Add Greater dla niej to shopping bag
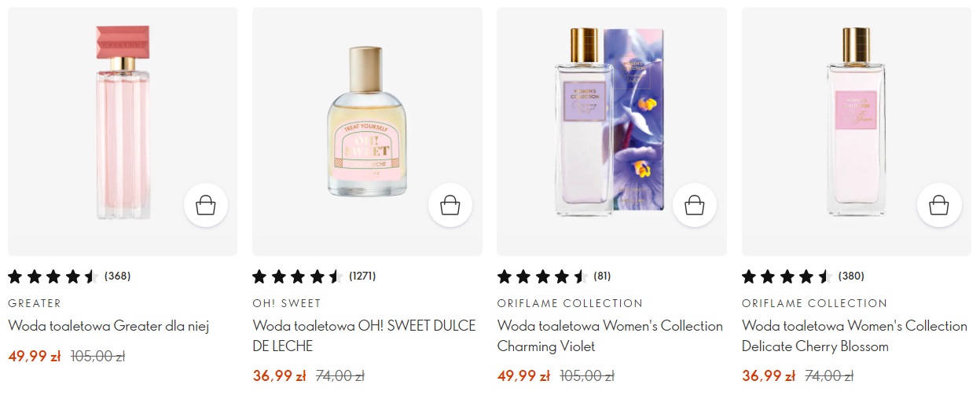The image size is (980, 399). tap(206, 206)
